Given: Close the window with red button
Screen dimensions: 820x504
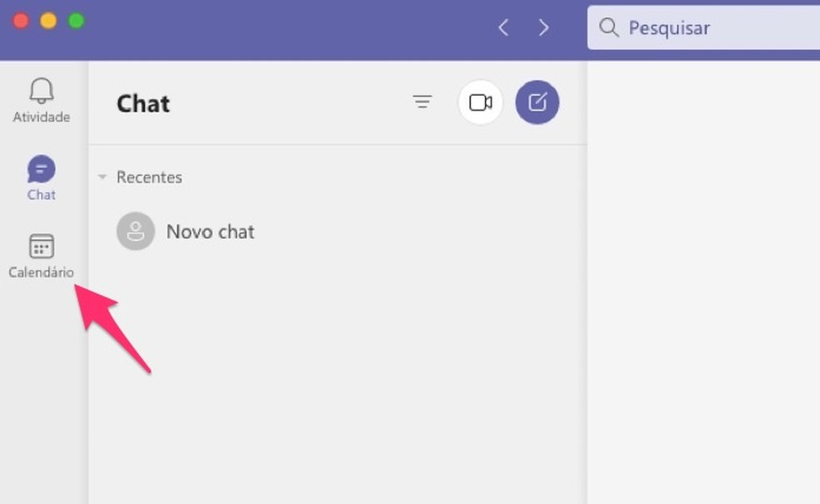Looking at the screenshot, I should coord(21,21).
